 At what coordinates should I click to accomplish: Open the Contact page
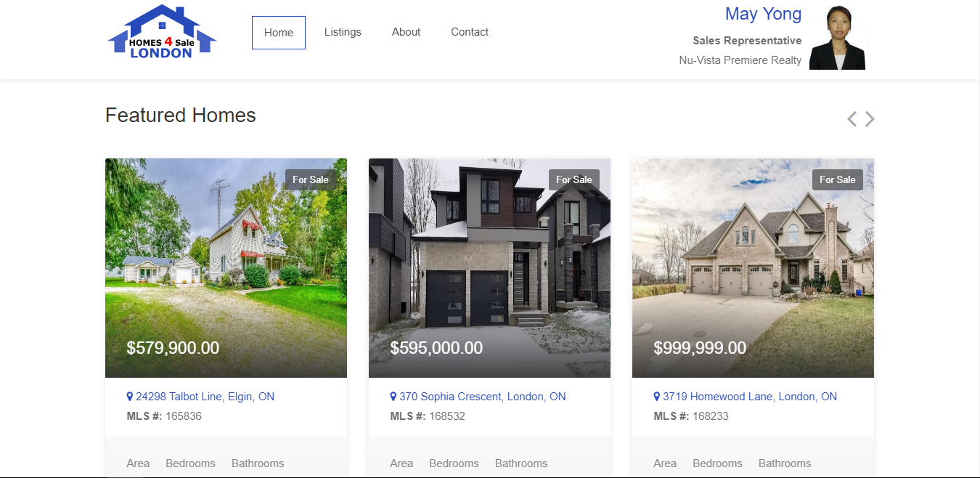coord(470,32)
